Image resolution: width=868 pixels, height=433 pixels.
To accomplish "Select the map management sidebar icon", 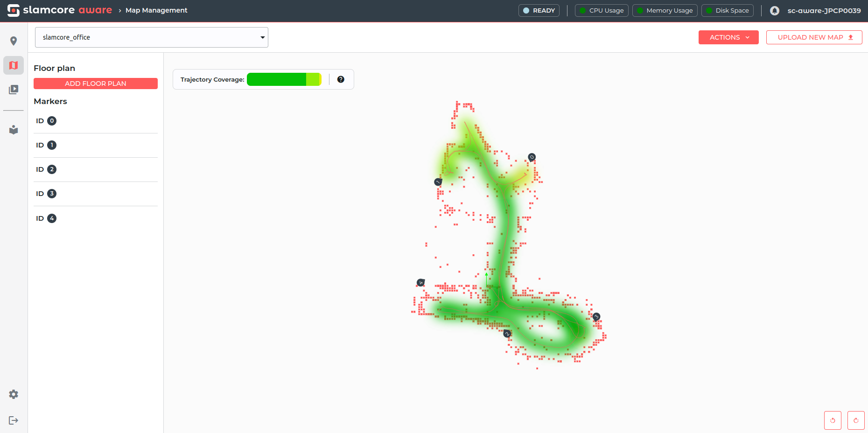I will point(14,65).
